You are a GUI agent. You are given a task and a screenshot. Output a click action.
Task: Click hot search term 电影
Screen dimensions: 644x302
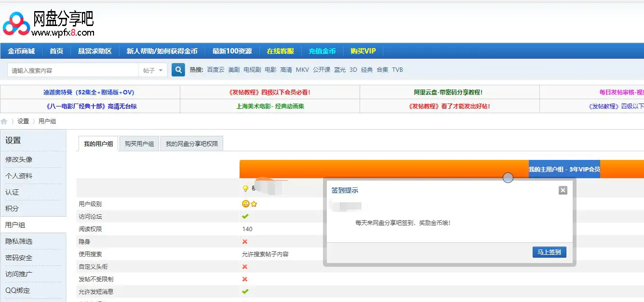[x=270, y=70]
